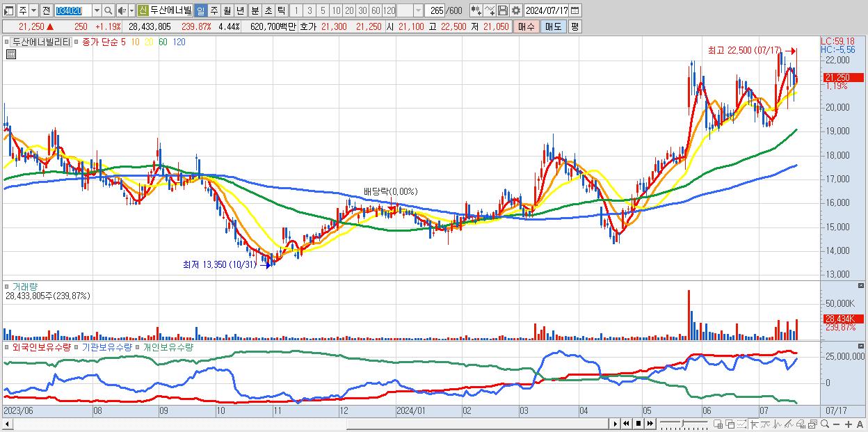868x432 pixels.
Task: Select the 1 interval button
Action: [296, 10]
